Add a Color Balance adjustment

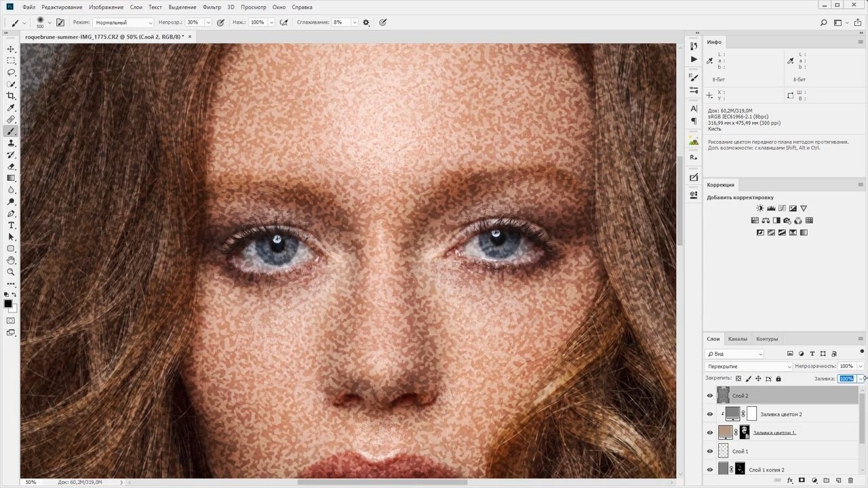pyautogui.click(x=766, y=220)
